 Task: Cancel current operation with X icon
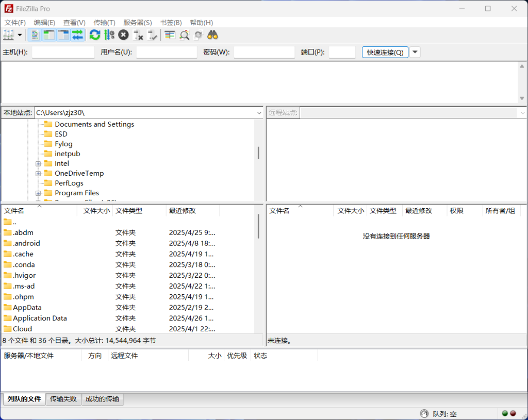pos(123,35)
